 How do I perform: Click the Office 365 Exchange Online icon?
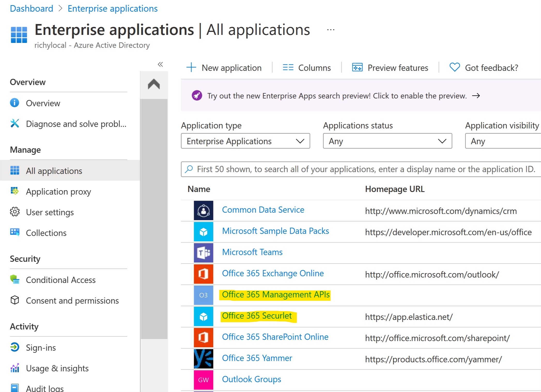(203, 274)
